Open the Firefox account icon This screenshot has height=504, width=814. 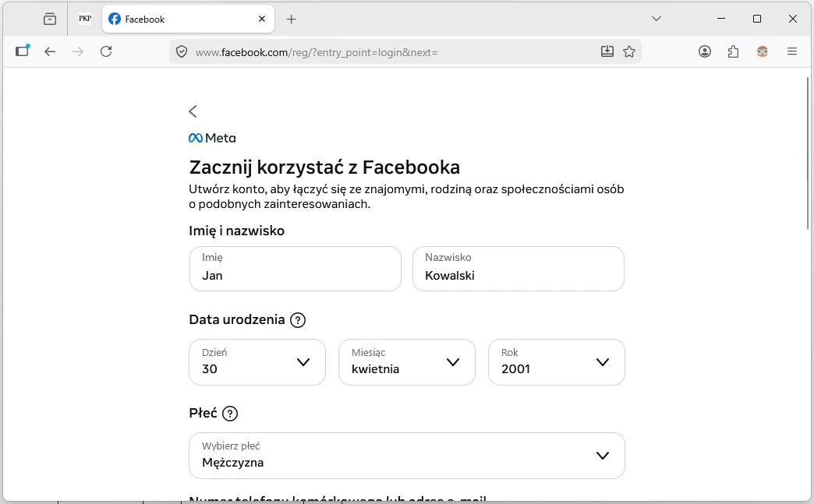(704, 51)
